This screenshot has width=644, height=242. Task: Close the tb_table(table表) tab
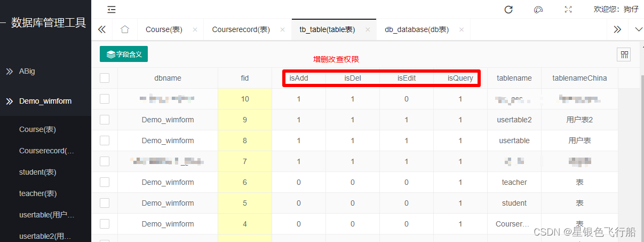pyautogui.click(x=368, y=30)
